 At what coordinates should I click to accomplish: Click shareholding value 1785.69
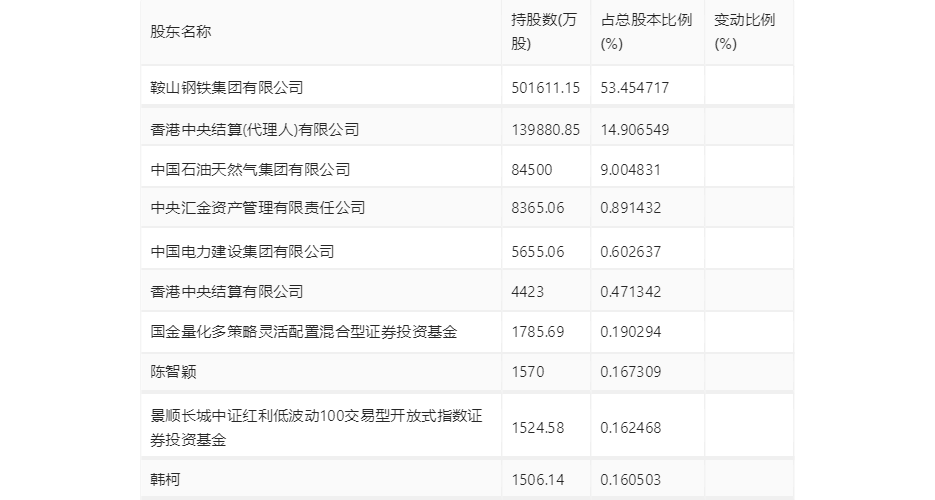(538, 331)
